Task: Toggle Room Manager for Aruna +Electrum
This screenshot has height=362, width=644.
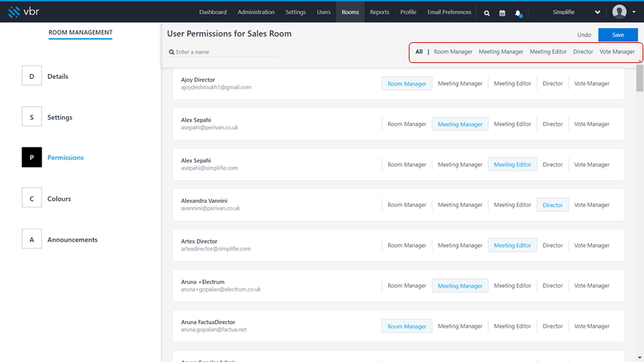Action: click(x=407, y=286)
